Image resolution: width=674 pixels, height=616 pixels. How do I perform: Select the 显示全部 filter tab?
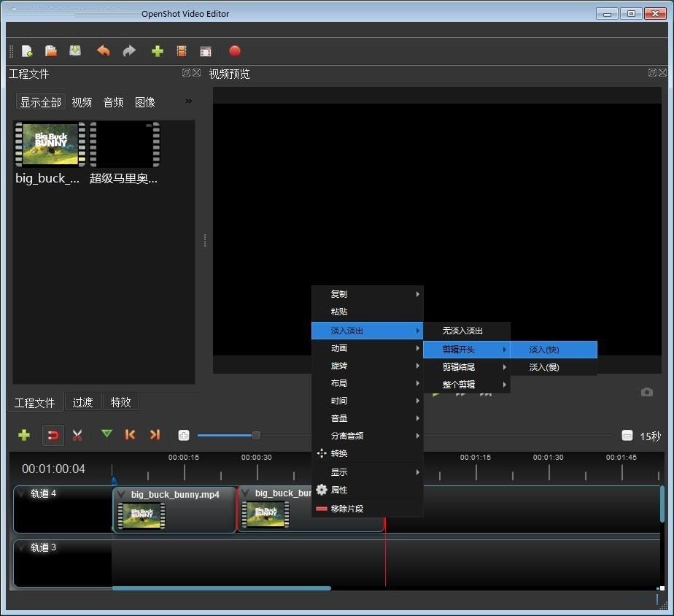click(41, 102)
